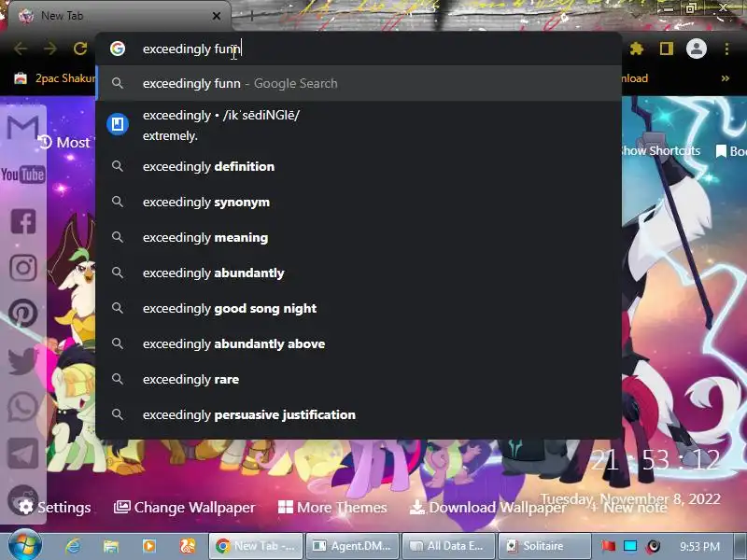Screen dimensions: 747x560
Task: Open Reddit sidebar icon
Action: [x=22, y=500]
